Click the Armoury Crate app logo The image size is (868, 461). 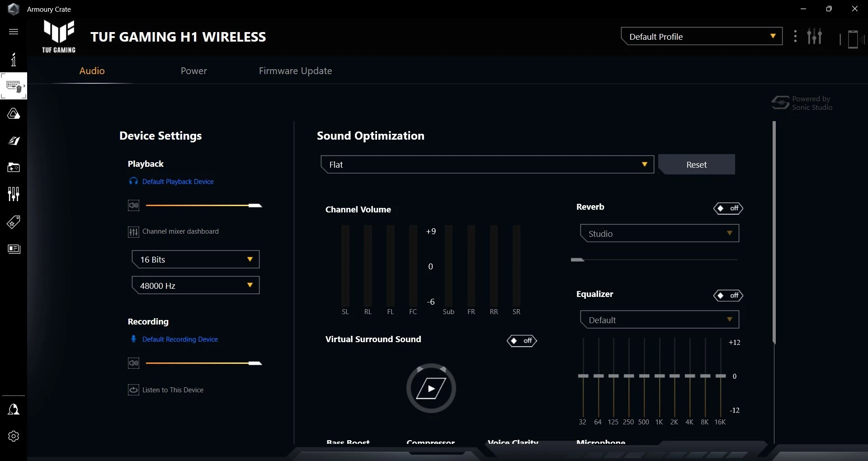point(14,9)
